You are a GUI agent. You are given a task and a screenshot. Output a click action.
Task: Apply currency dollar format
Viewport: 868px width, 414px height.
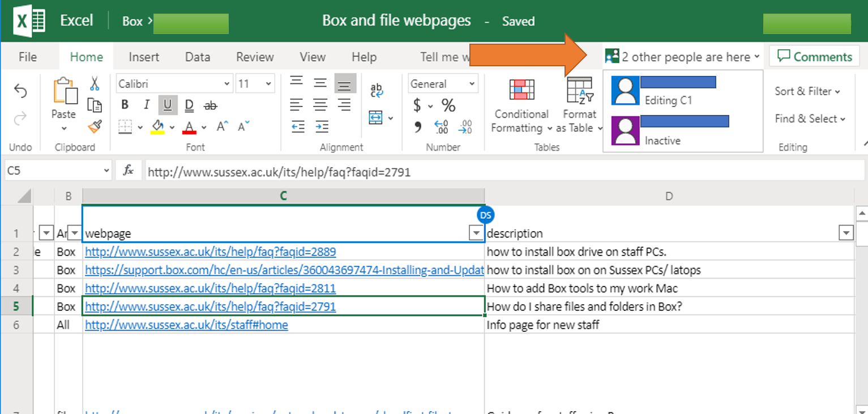click(x=417, y=105)
